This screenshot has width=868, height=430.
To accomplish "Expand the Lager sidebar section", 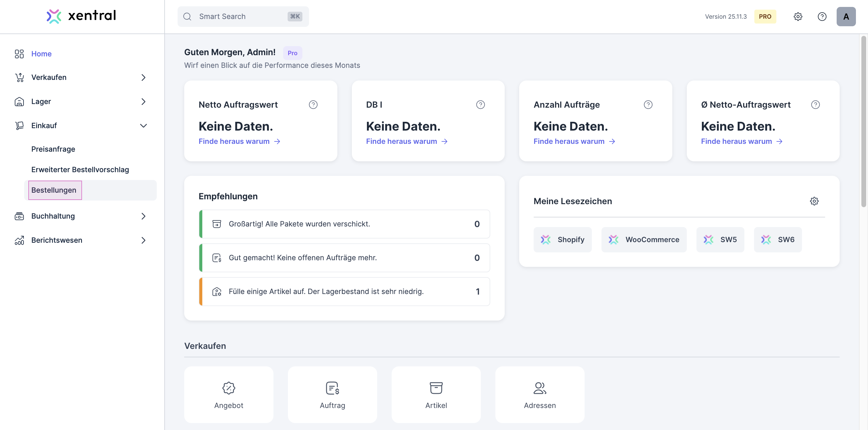I will click(143, 101).
